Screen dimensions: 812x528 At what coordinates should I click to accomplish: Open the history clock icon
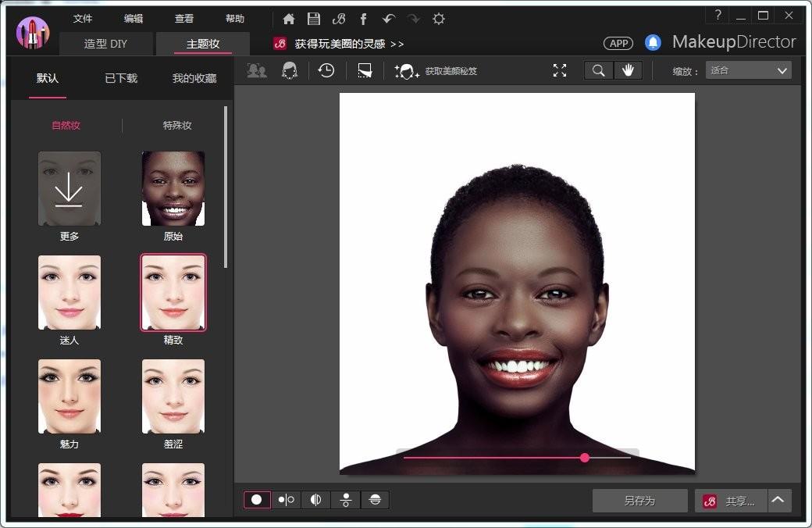pos(326,70)
